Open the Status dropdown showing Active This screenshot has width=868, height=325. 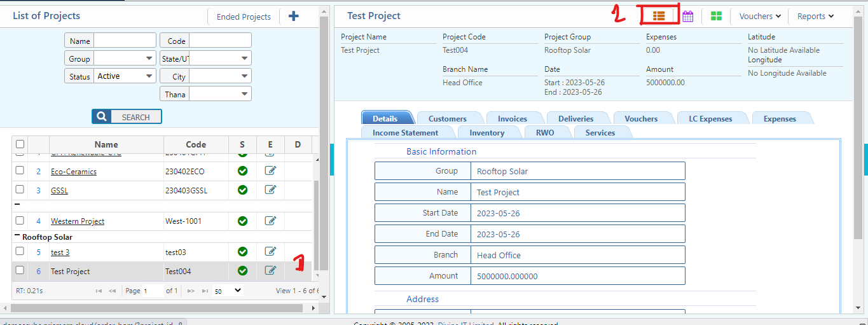pyautogui.click(x=125, y=76)
